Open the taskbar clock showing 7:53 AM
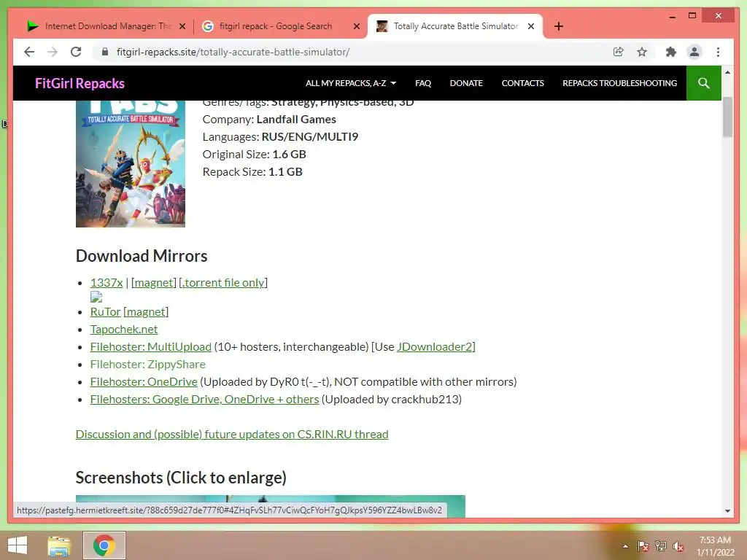747x560 pixels. pyautogui.click(x=715, y=546)
